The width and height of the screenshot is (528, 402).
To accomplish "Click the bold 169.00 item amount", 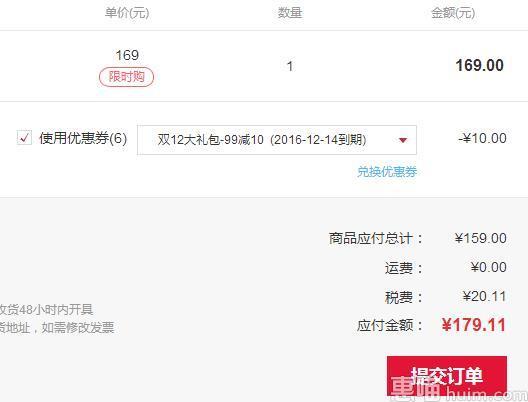I will (x=480, y=65).
